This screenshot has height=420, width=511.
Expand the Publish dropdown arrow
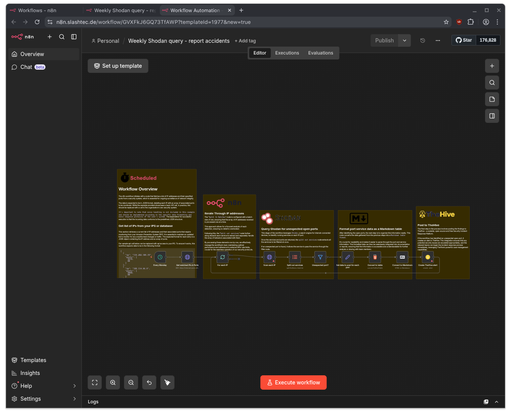[404, 40]
